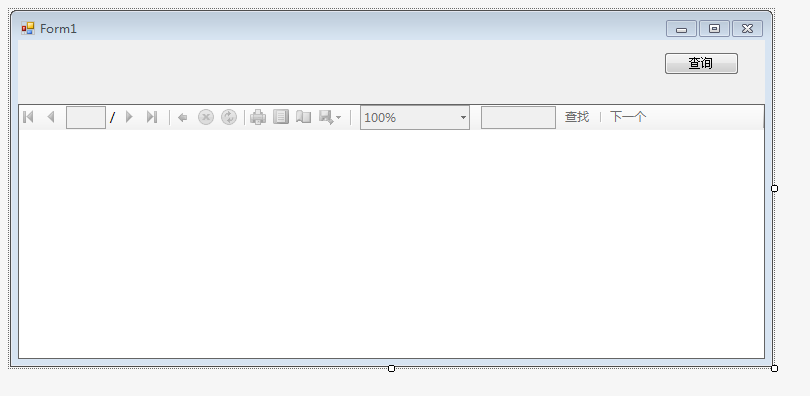Go to first page in report toolbar
The width and height of the screenshot is (810, 396).
(28, 117)
